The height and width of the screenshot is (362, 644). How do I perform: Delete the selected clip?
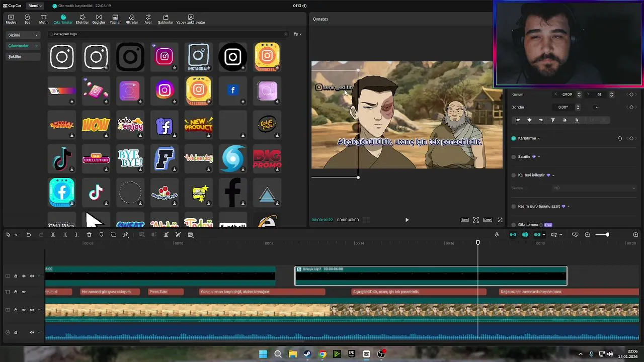coord(89,235)
